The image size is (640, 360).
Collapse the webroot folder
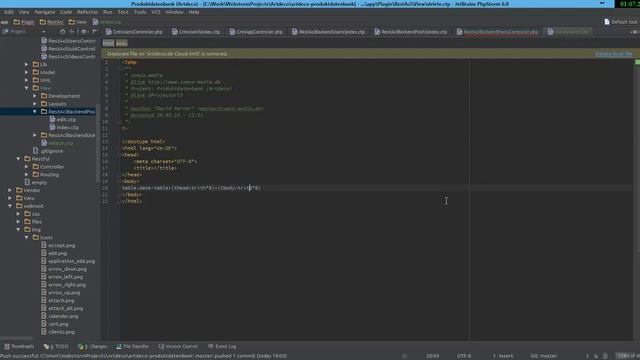coord(10,206)
